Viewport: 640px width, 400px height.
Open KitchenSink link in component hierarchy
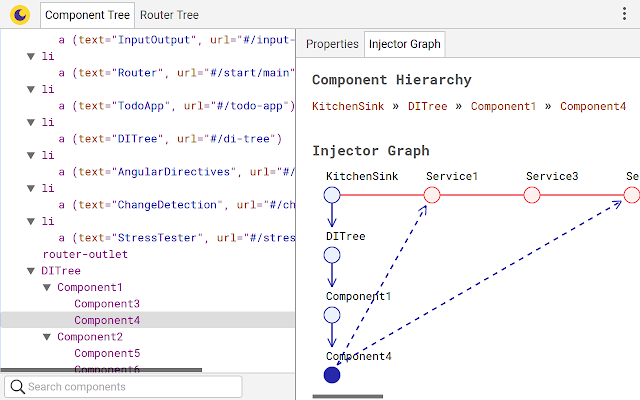tap(348, 107)
